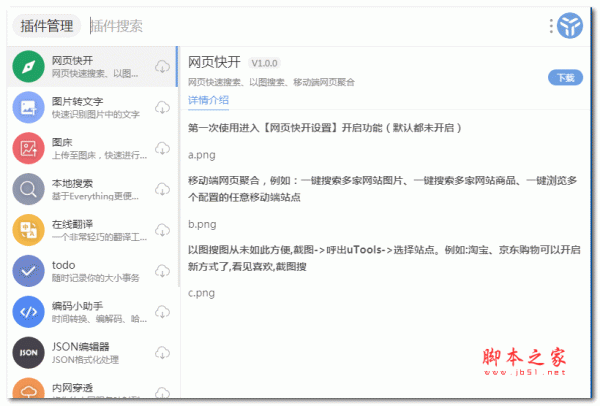Select the 本地搜索 list entry title

pos(72,183)
